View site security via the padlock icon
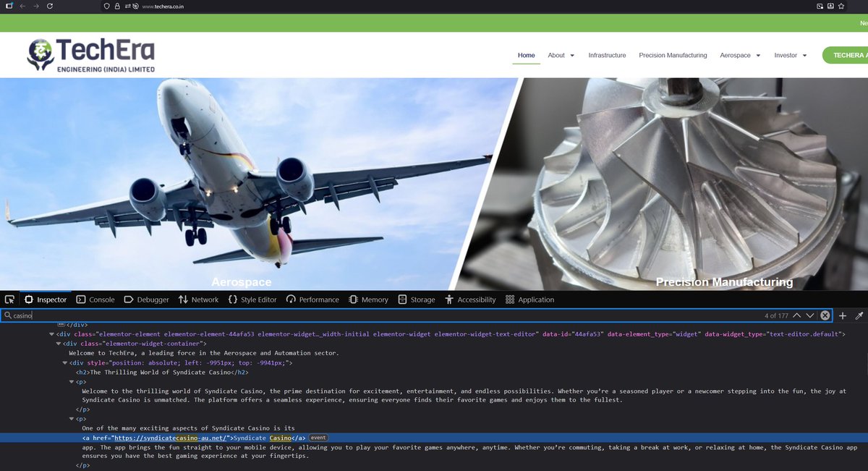Image resolution: width=868 pixels, height=471 pixels. pyautogui.click(x=117, y=6)
